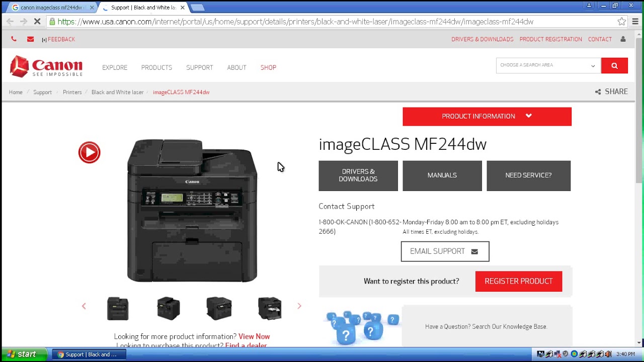This screenshot has width=644, height=362.
Task: Click the red search magnifier button
Action: tap(614, 65)
